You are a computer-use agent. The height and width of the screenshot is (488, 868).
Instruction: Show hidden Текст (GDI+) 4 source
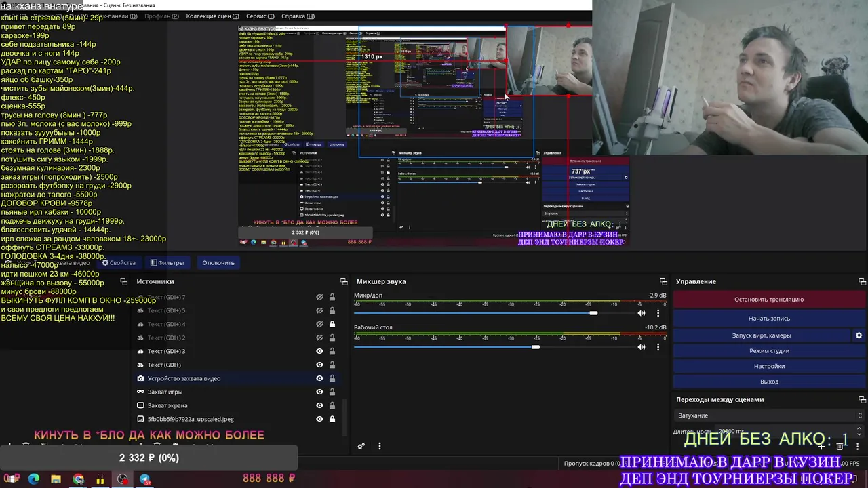click(319, 324)
